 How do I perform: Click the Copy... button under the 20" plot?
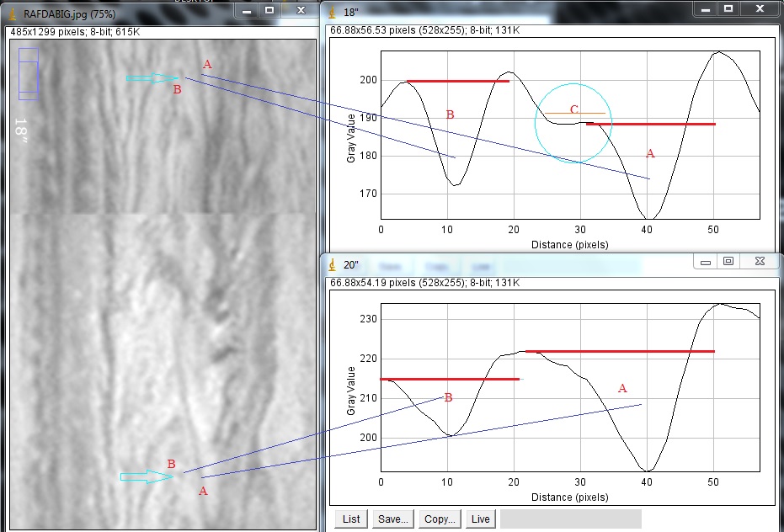tap(440, 519)
